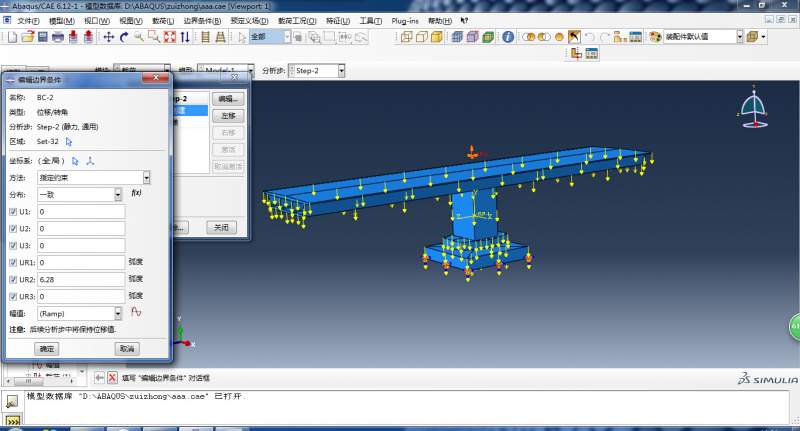Open the 装配件默认值 color dropdown
Viewport: 800px width, 431px height.
740,37
